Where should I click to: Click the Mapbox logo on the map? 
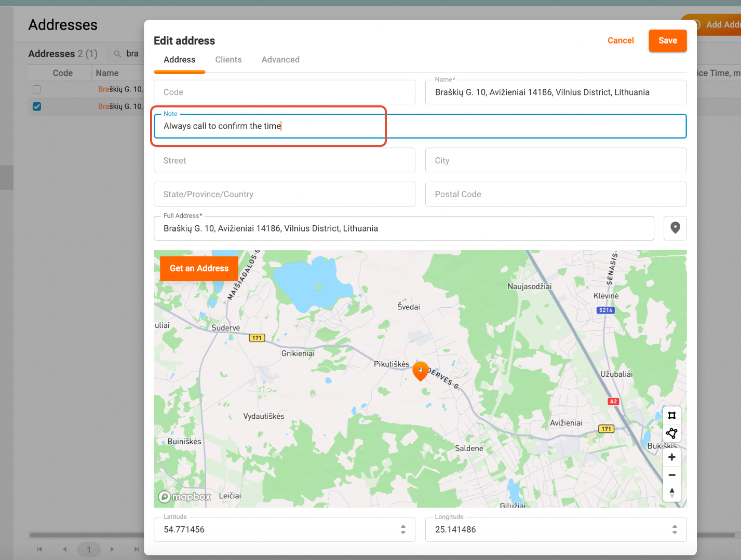(x=185, y=497)
